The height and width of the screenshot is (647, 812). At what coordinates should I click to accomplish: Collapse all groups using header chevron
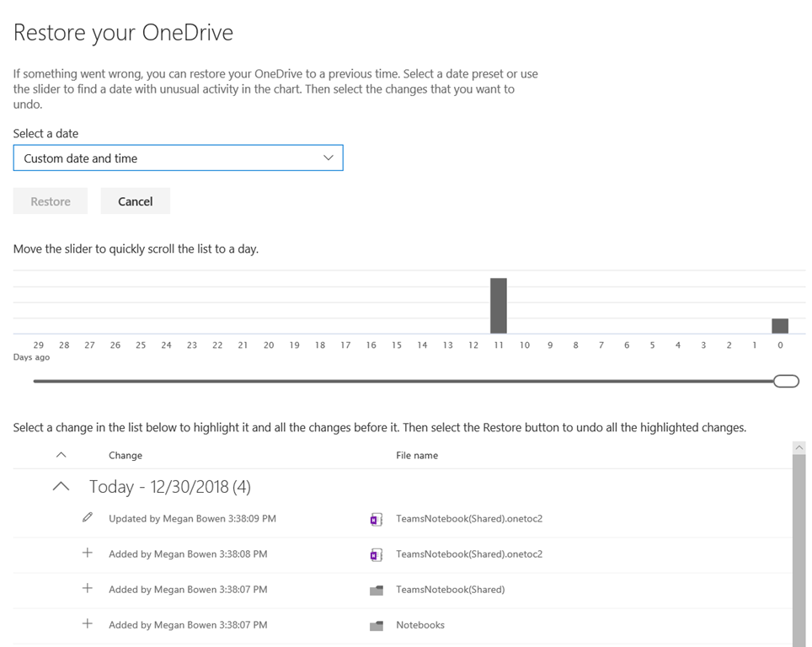[x=61, y=455]
